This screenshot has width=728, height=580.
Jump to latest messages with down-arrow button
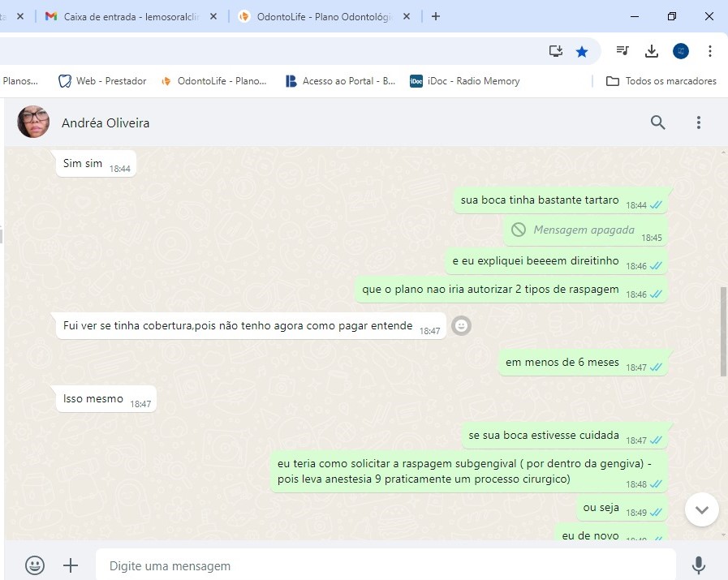(x=701, y=509)
